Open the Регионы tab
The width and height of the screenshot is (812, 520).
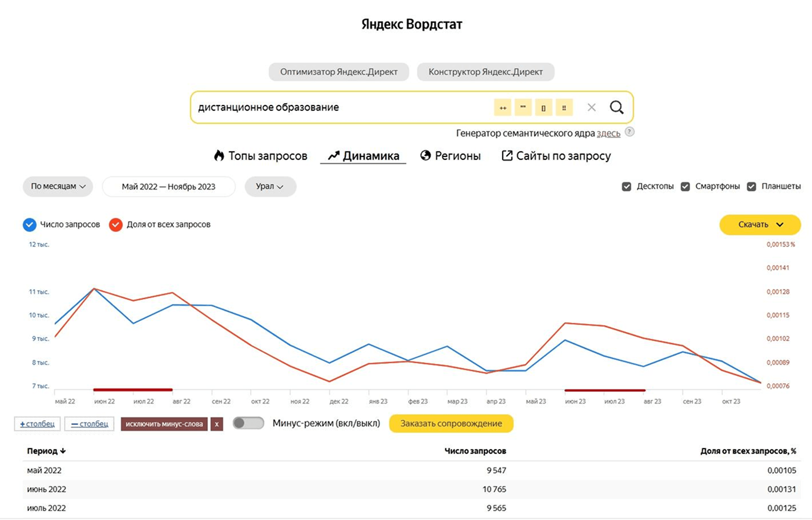pyautogui.click(x=451, y=156)
